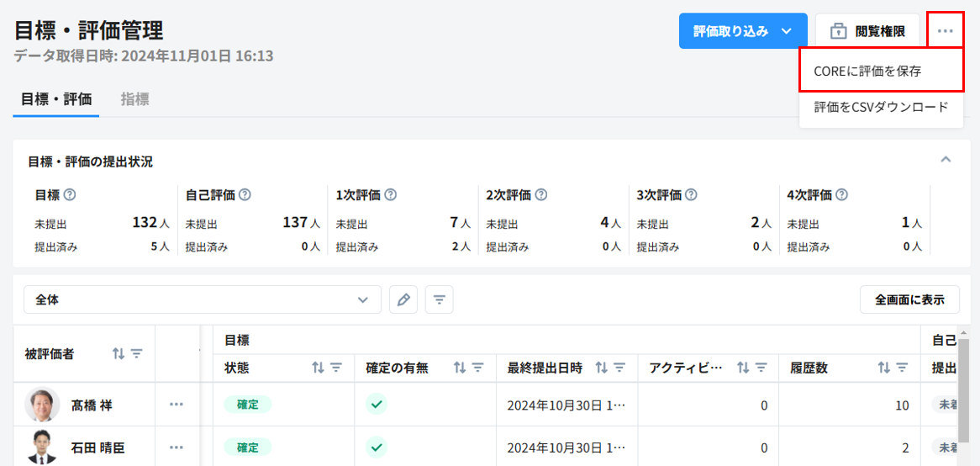Filter the 確定の有無 column
The height and width of the screenshot is (466, 980).
(478, 368)
